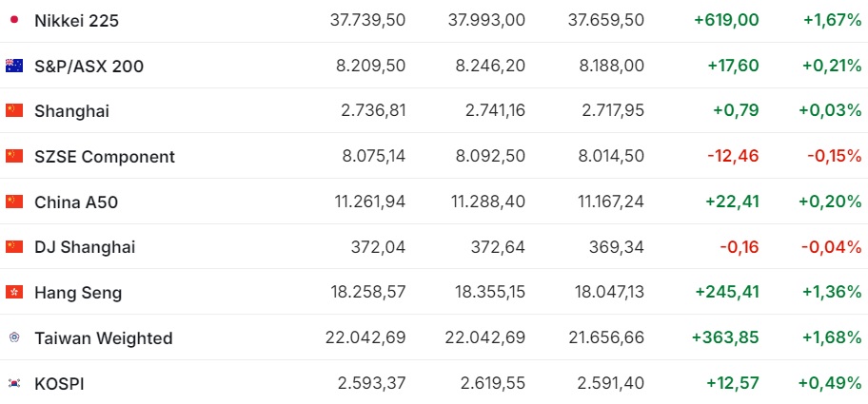Click Nikkei 225 last price 37.739,50
Viewport: 868px width, 404px height.
coord(367,21)
